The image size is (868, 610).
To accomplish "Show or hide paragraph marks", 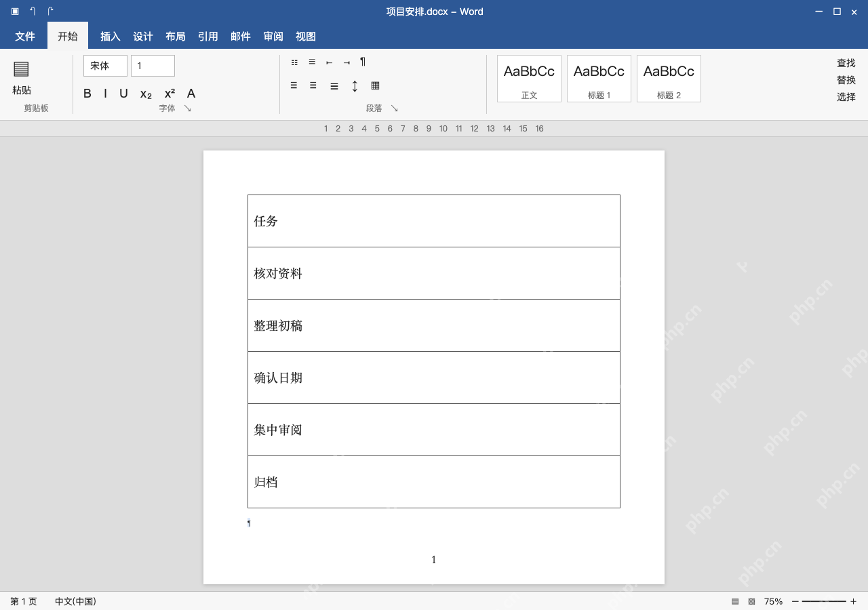I will [363, 62].
